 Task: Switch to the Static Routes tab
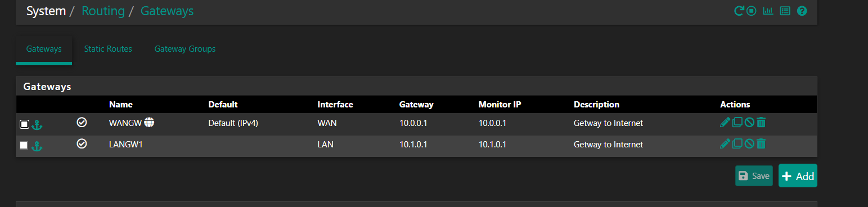tap(108, 49)
